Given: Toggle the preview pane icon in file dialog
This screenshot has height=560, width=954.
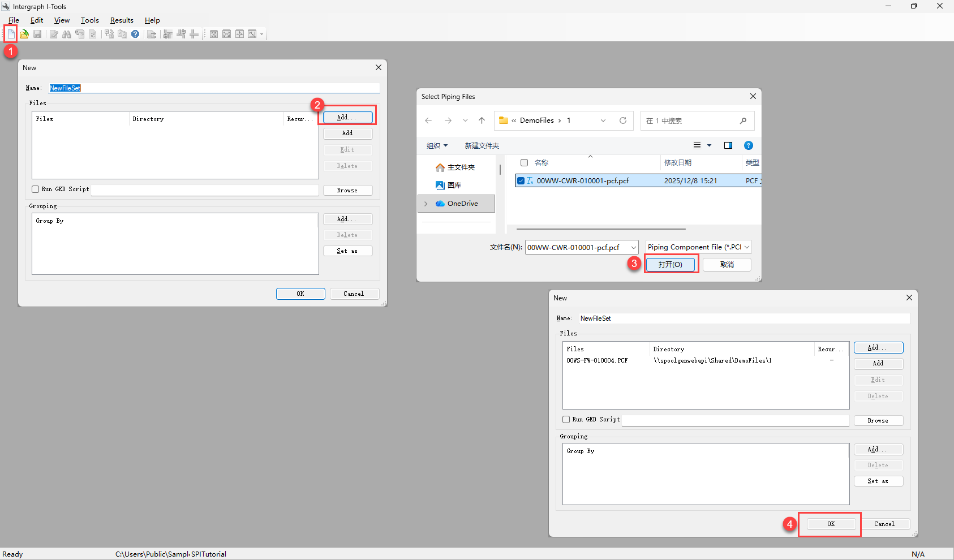Looking at the screenshot, I should (x=728, y=145).
